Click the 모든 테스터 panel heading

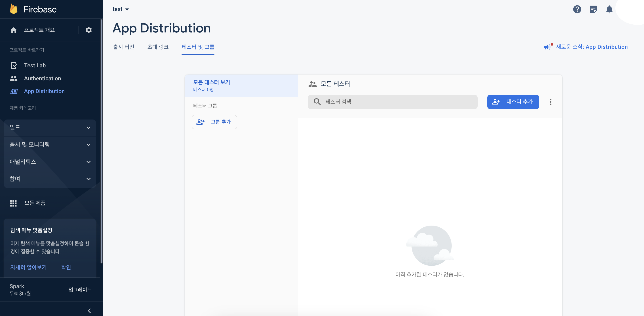coord(335,84)
